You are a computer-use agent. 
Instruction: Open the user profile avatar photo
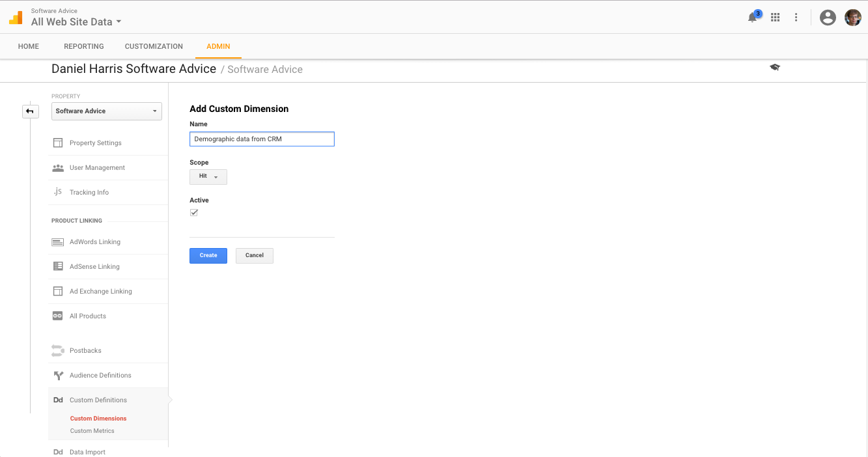point(853,18)
